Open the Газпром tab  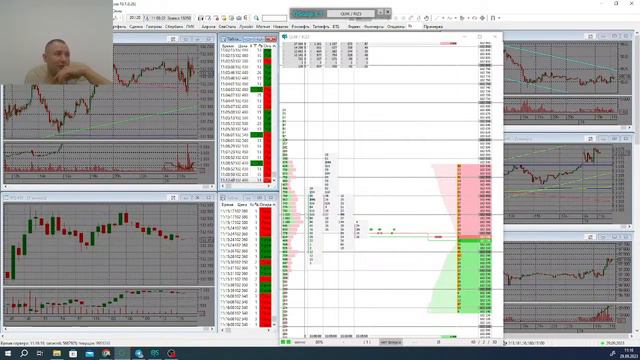point(154,27)
